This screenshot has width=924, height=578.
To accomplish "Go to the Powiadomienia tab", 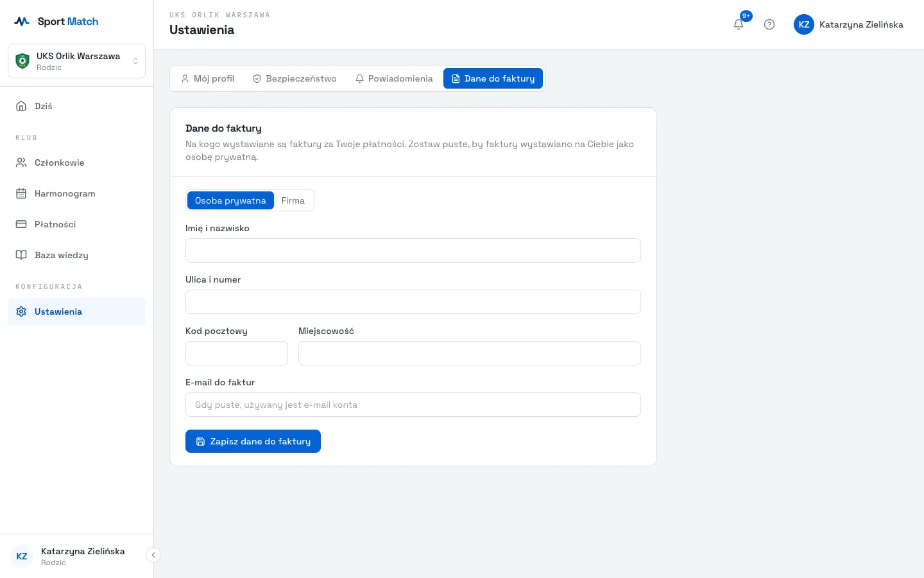I will coord(394,78).
